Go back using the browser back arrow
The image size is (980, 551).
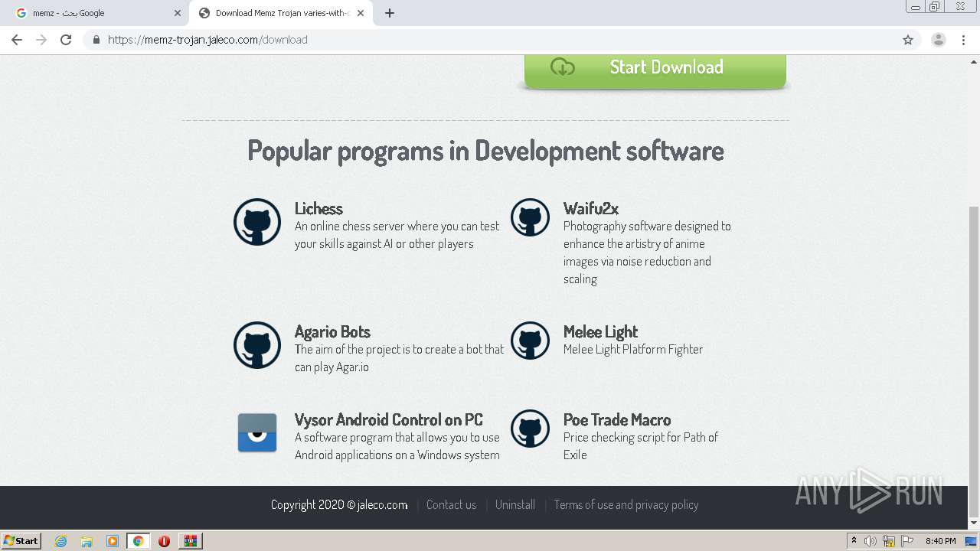point(17,40)
